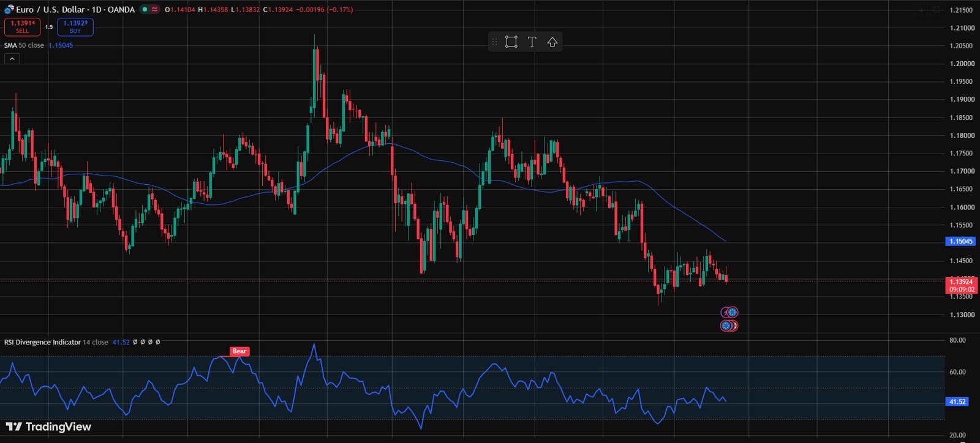Select the SMA 50 close indicator legend
Screen dimensions: 980x443
tap(24, 45)
